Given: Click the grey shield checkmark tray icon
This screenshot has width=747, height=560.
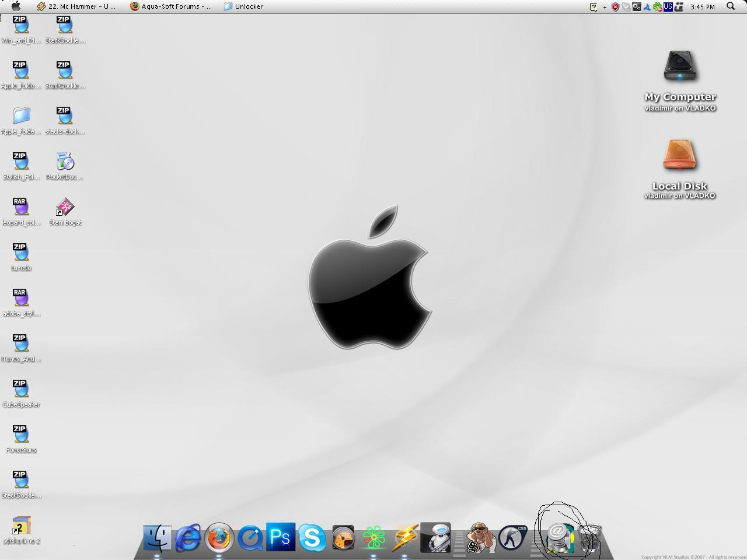Looking at the screenshot, I should click(626, 7).
